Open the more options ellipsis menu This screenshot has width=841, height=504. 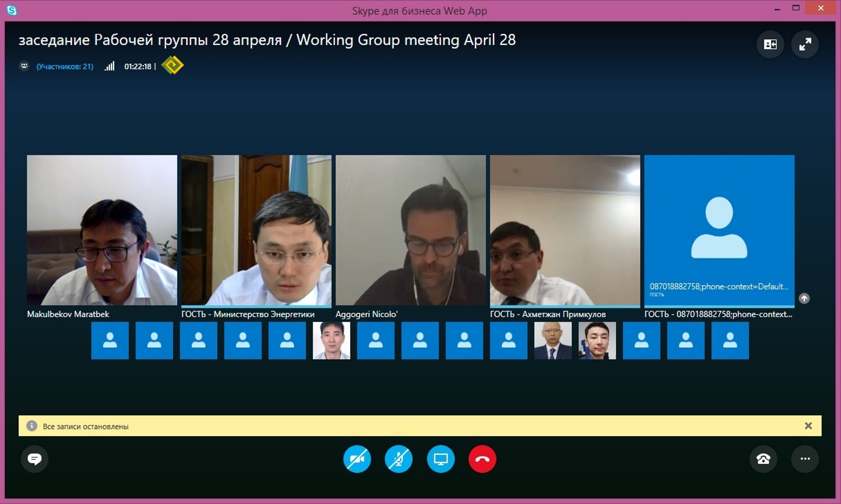point(805,459)
